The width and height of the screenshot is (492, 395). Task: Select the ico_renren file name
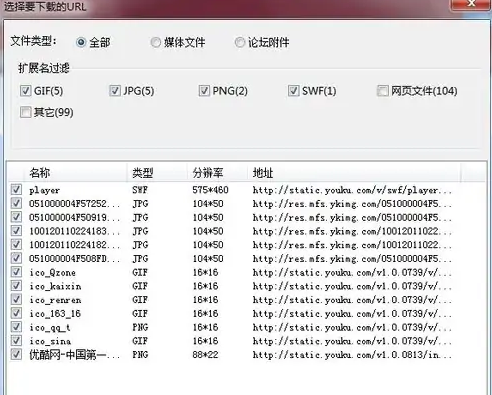tap(55, 300)
